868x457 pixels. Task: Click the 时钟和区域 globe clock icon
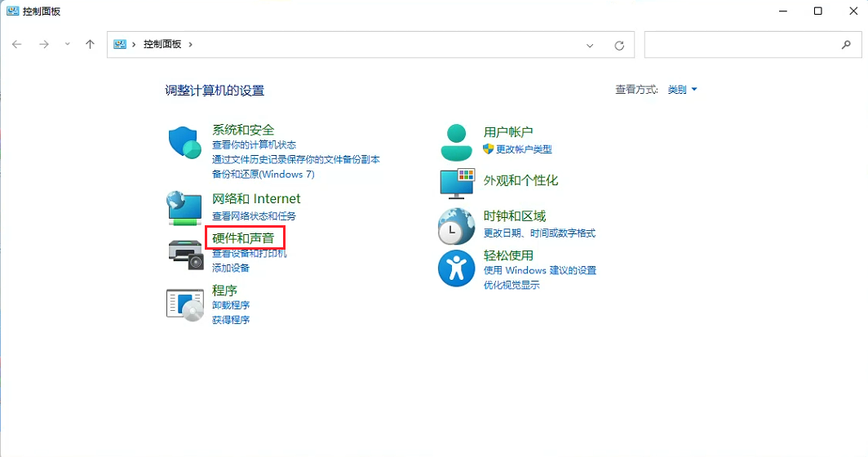click(x=456, y=227)
